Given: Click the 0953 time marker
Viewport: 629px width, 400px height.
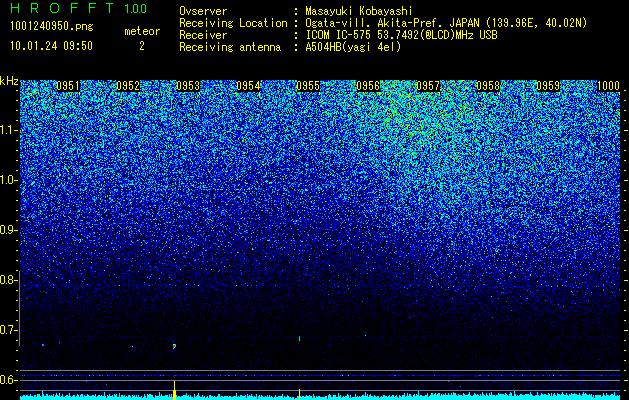Looking at the screenshot, I should tap(188, 86).
